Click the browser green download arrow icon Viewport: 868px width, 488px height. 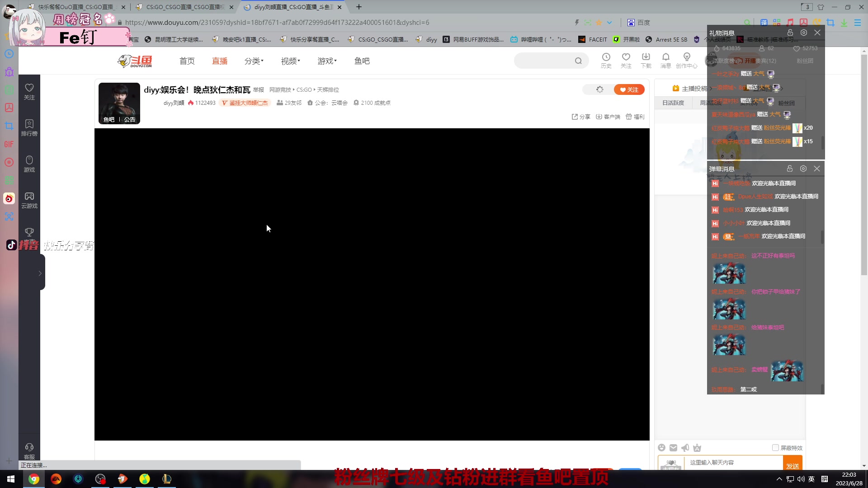(x=844, y=23)
